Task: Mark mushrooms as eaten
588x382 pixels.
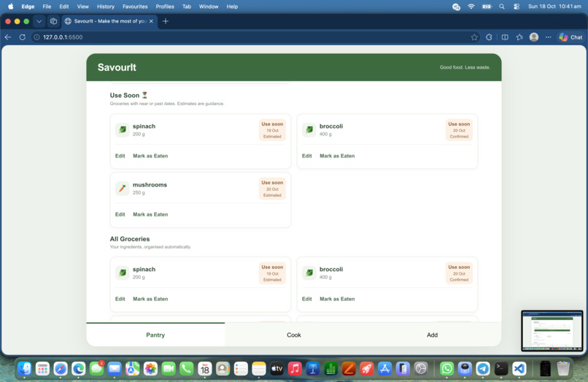Action: (x=150, y=214)
